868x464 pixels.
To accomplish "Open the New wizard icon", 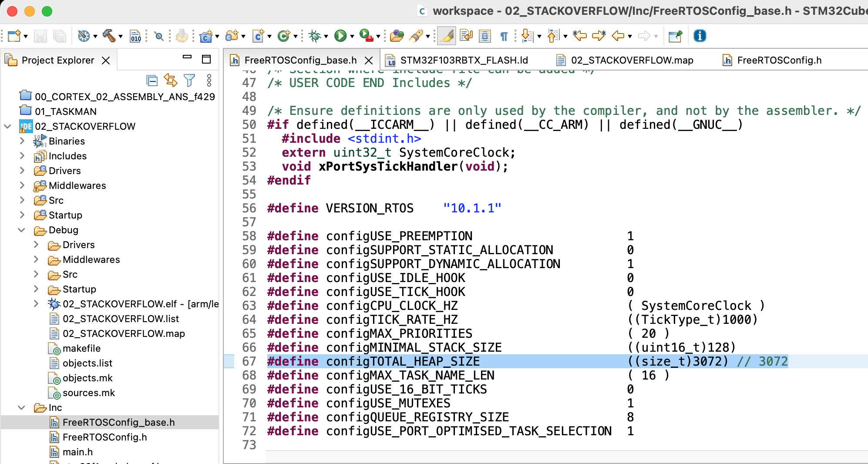I will coord(14,36).
